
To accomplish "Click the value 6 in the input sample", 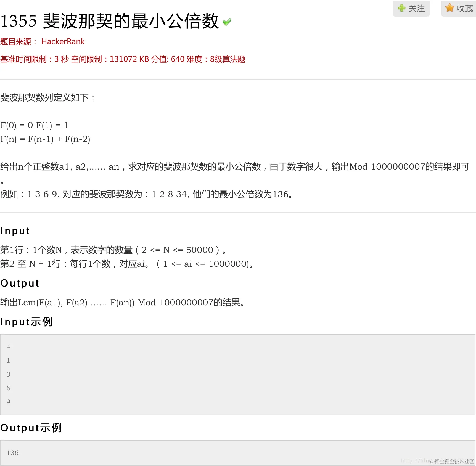I will (x=8, y=388).
